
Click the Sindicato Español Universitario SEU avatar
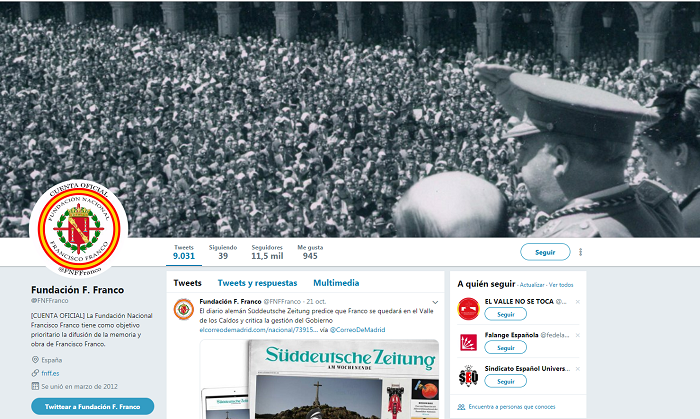pyautogui.click(x=468, y=376)
